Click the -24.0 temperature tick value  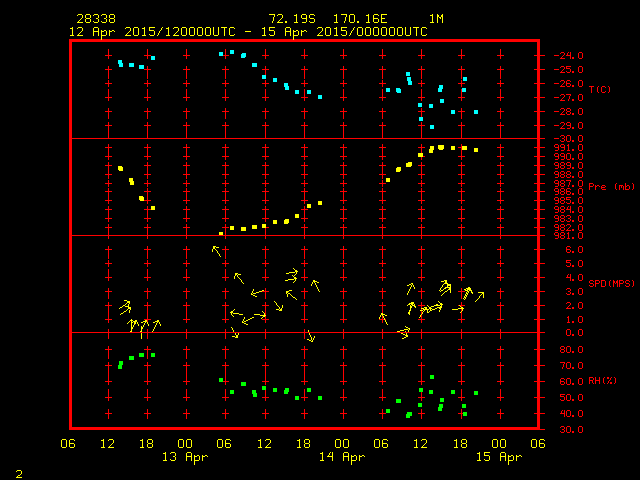click(x=568, y=56)
